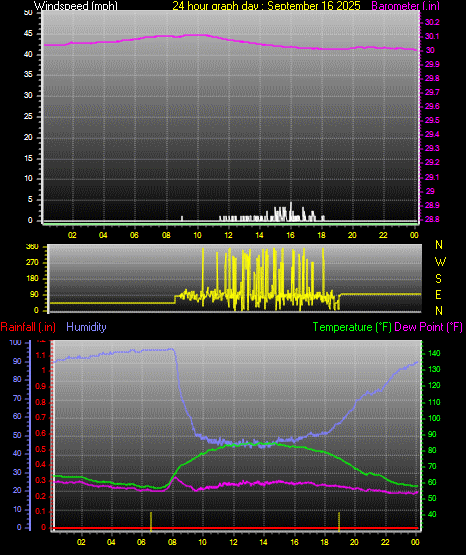
Task: Click the 25 windspeed axis value
Action: [x=28, y=116]
